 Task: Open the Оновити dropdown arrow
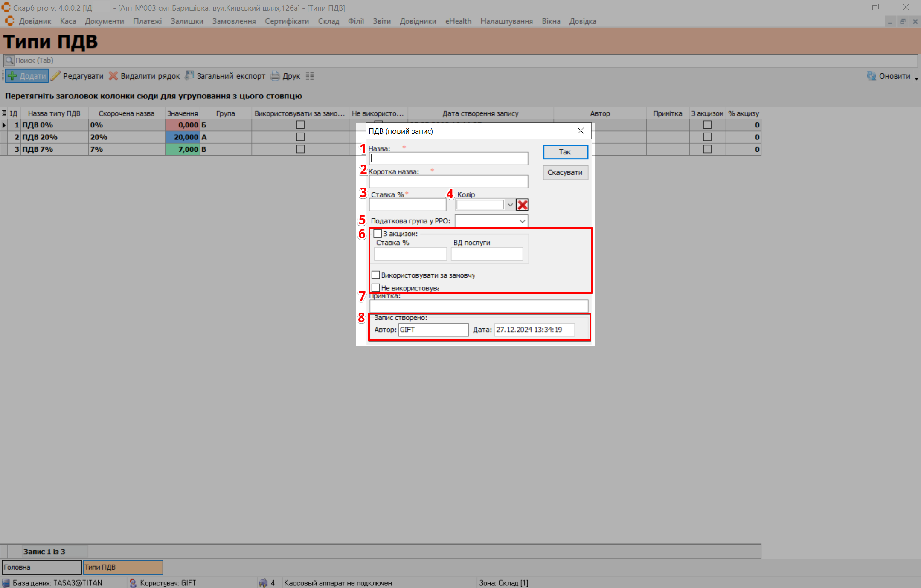coord(916,78)
